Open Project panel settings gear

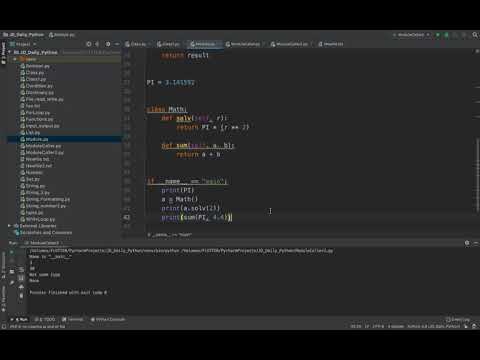coord(108,44)
